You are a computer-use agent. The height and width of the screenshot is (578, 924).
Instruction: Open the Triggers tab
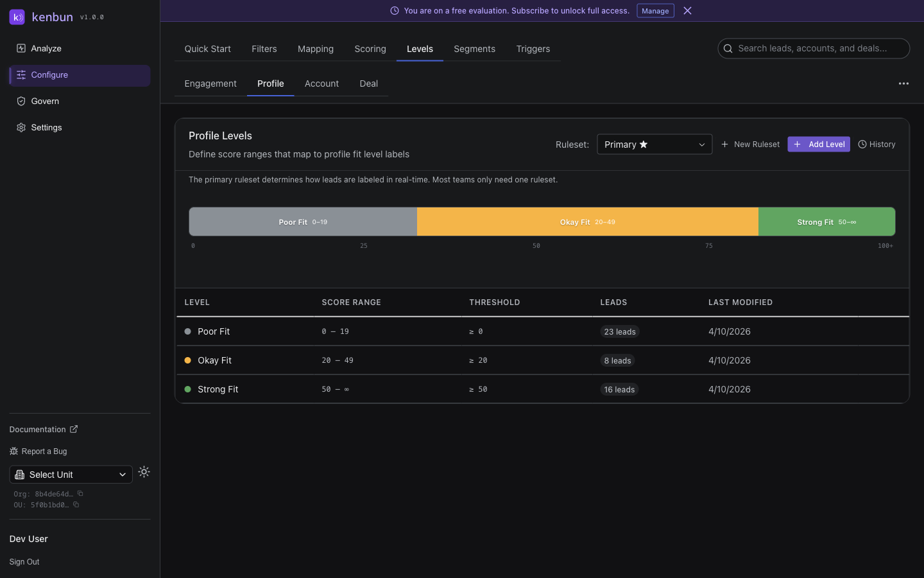533,49
